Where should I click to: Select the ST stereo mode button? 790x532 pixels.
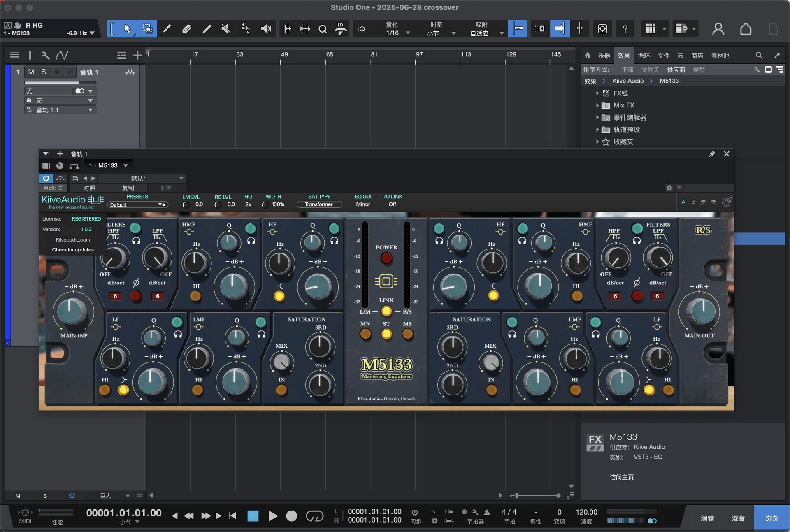point(386,334)
